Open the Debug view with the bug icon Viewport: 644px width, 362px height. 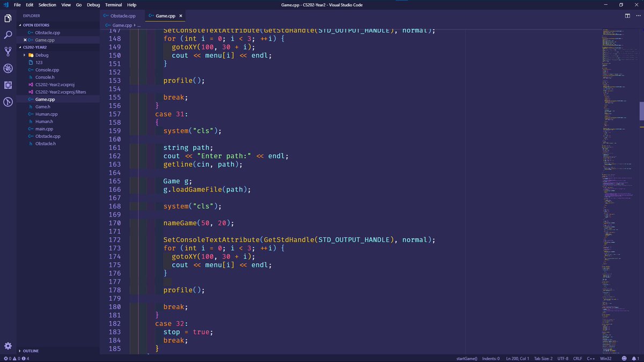tap(8, 68)
